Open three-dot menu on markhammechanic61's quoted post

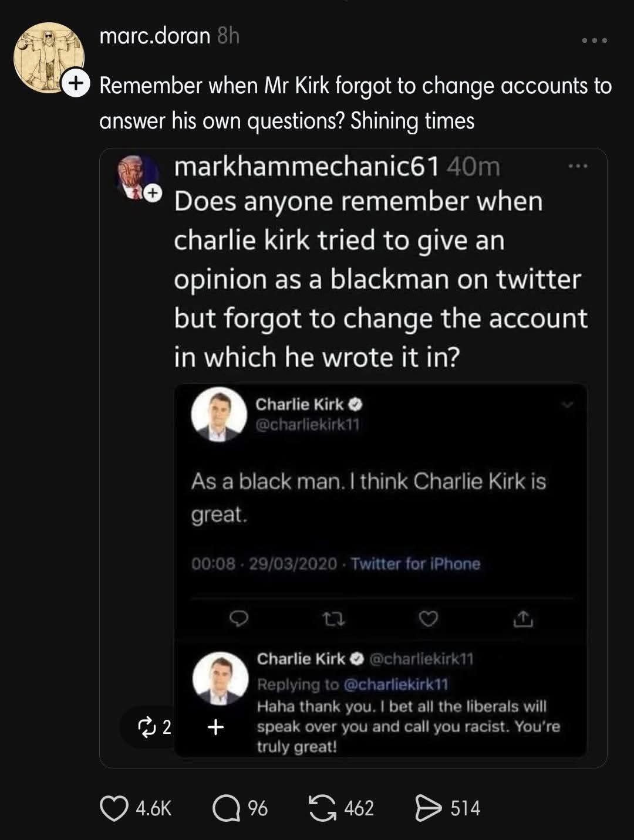(578, 167)
